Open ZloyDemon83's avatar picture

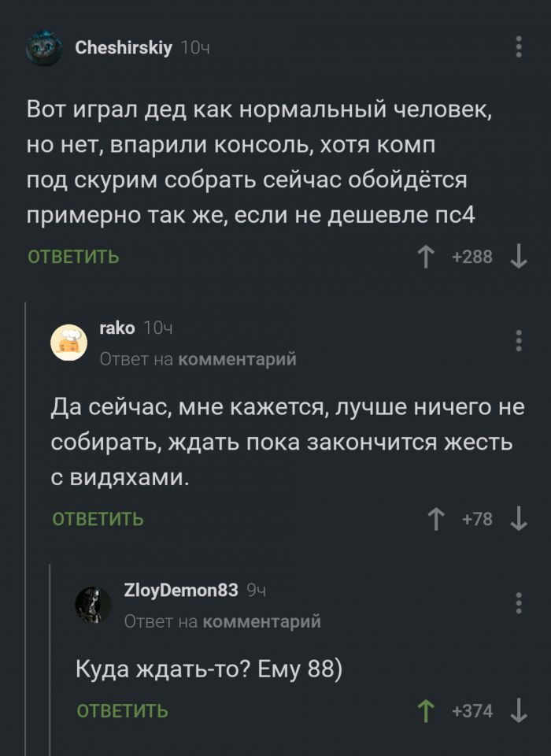(93, 604)
